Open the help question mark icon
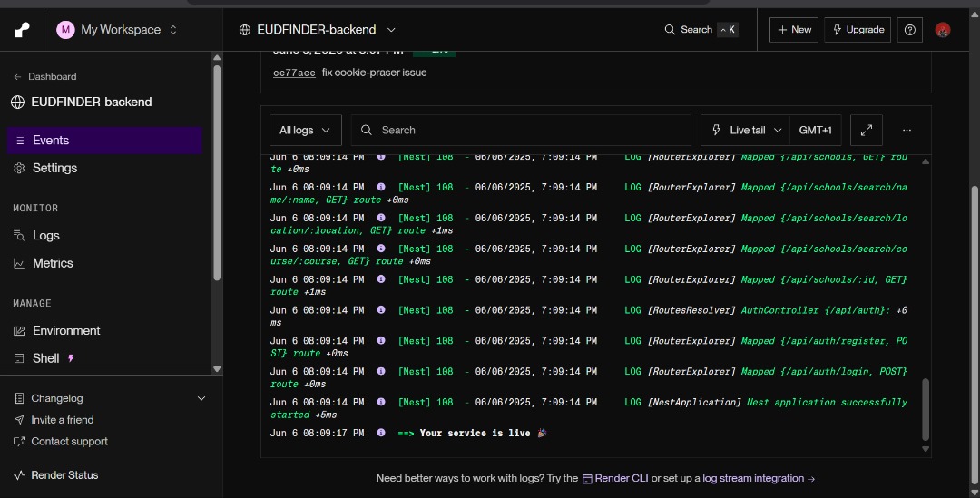 click(x=910, y=29)
